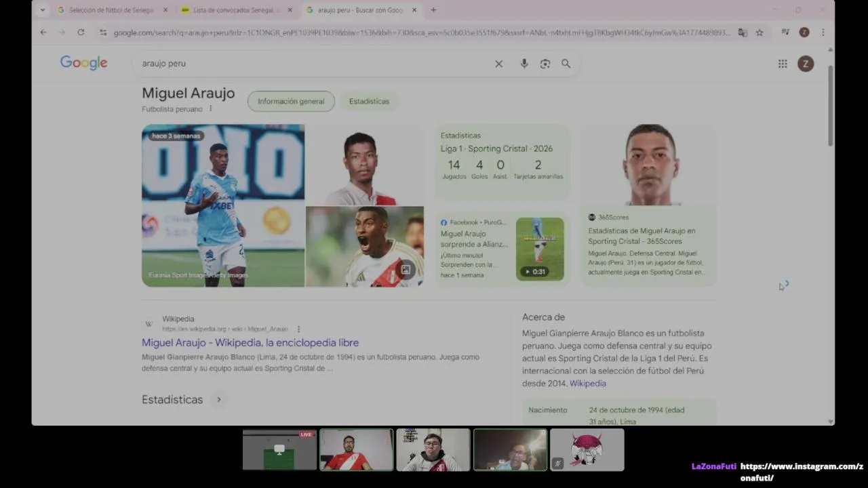Viewport: 868px width, 488px height.
Task: Bookmark this page with star icon
Action: [759, 33]
